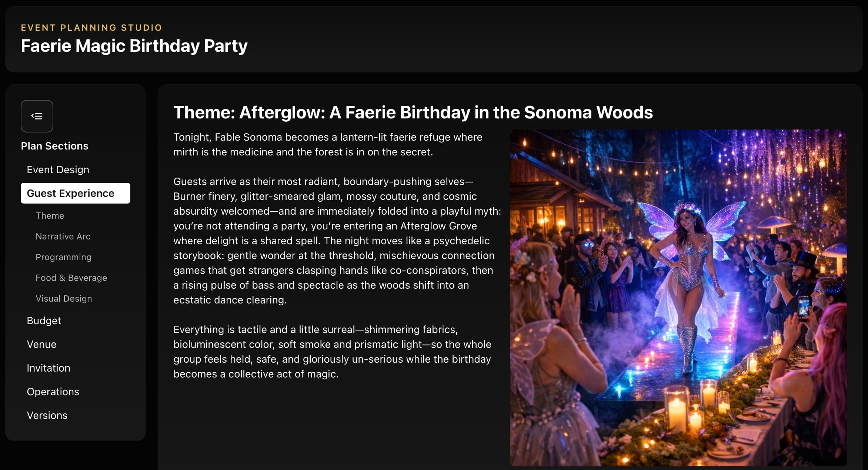Screen dimensions: 868x470
Task: Open the Programming subsection
Action: pos(64,257)
